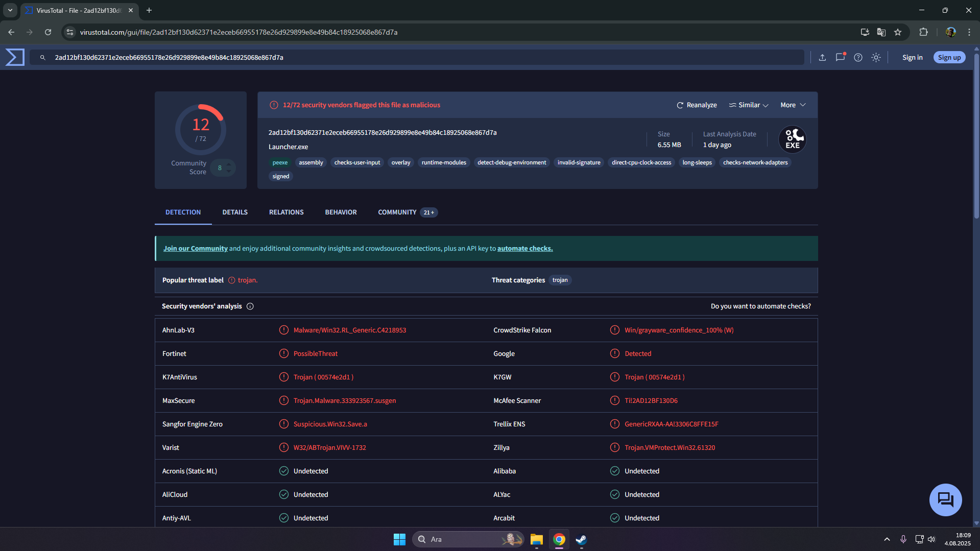Upvote the community score
The width and height of the screenshot is (980, 551).
pos(229,164)
